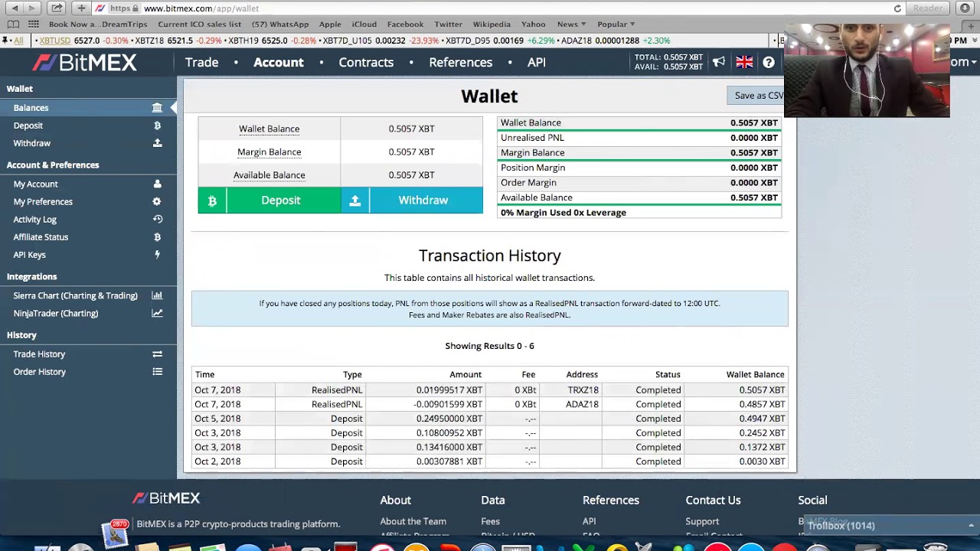The image size is (980, 551).
Task: Click the 0.13416000 XBT deposit amount
Action: click(x=449, y=447)
